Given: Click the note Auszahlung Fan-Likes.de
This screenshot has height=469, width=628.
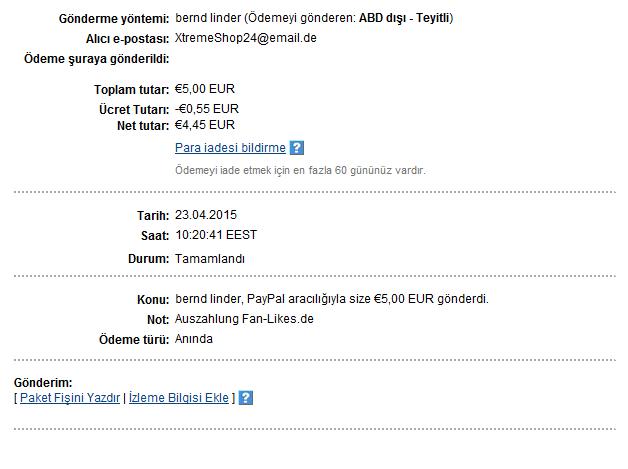Looking at the screenshot, I should click(x=244, y=319).
